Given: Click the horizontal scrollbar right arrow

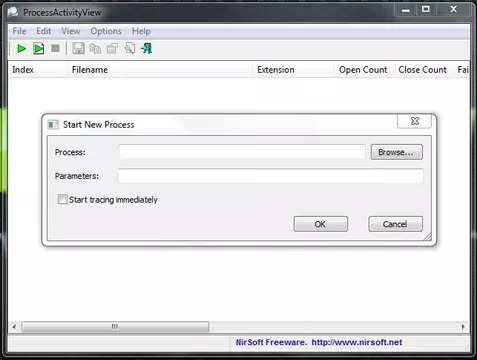Looking at the screenshot, I should coord(463,327).
